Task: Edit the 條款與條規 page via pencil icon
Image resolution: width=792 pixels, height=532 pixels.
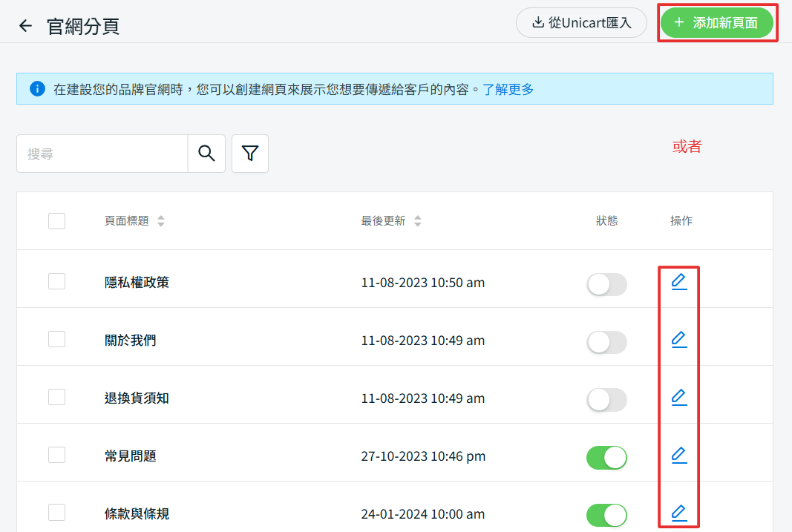Action: coord(678,513)
